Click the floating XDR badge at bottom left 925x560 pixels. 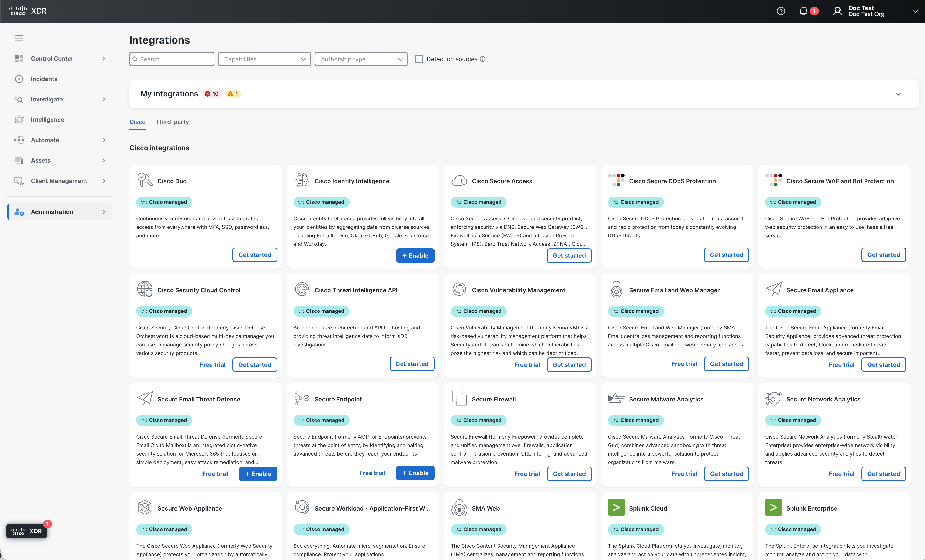(27, 531)
